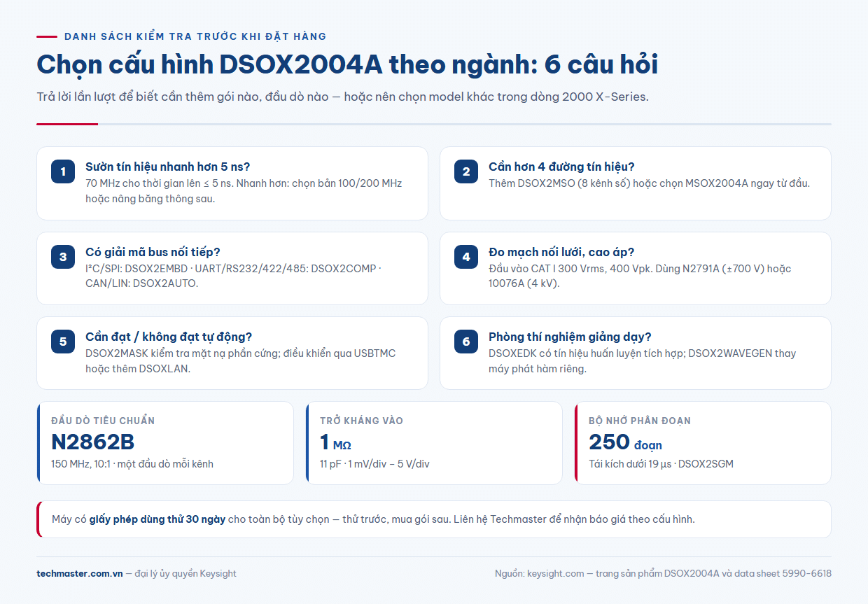
Task: Open the techmaster.com.vn link
Action: coord(80,573)
